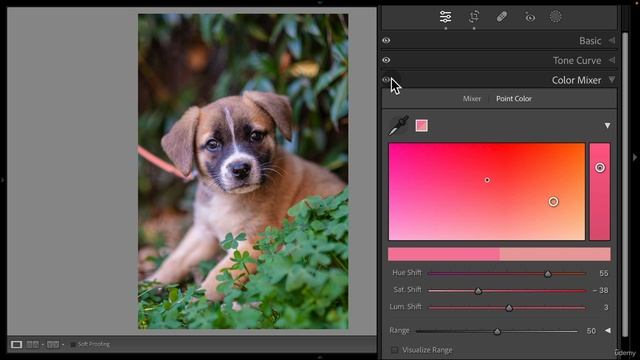Image resolution: width=640 pixels, height=360 pixels.
Task: Click the right panel vertical scrollbar
Action: point(625,184)
